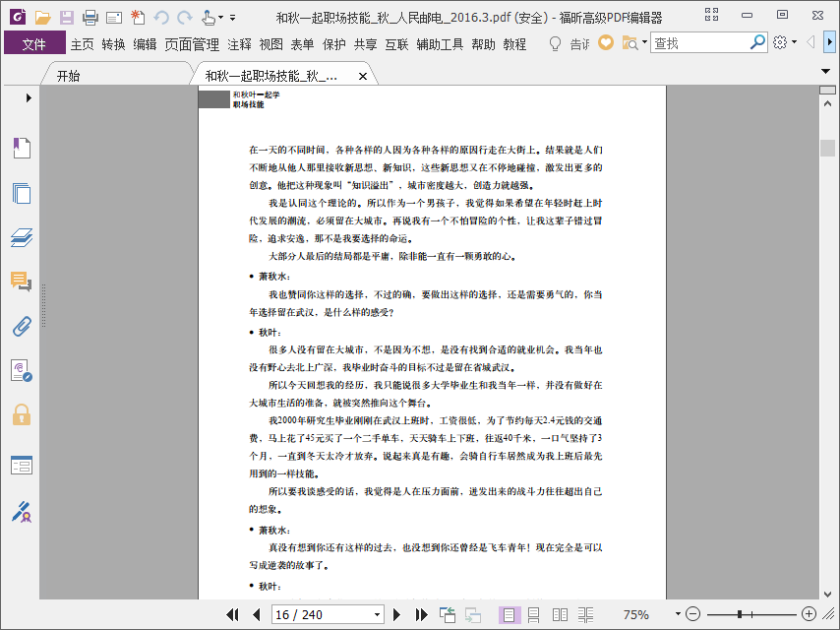Open the Digital signatures panel icon

click(22, 370)
